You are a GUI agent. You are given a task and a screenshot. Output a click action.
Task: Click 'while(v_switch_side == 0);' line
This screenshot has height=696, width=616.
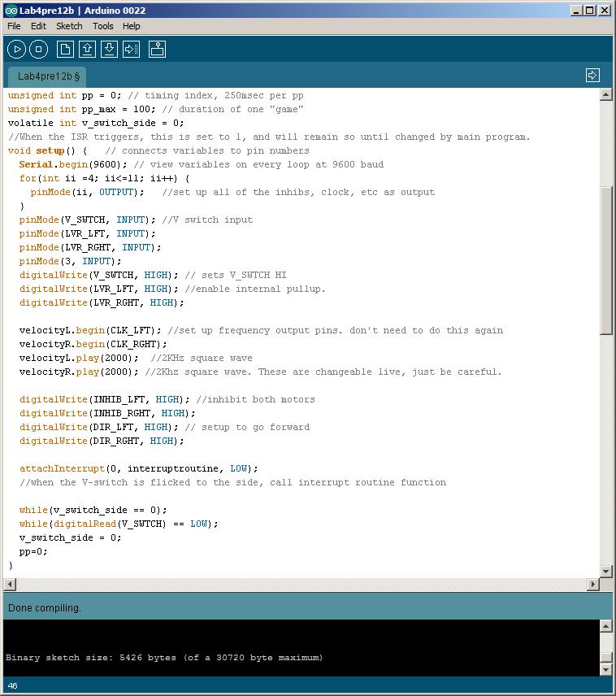coord(93,510)
